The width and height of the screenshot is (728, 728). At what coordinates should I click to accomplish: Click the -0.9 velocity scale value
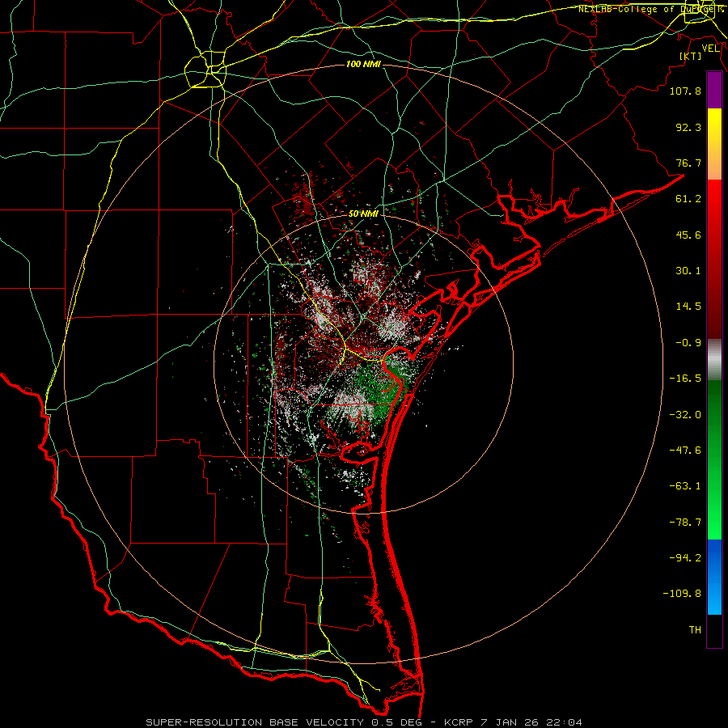tap(688, 343)
